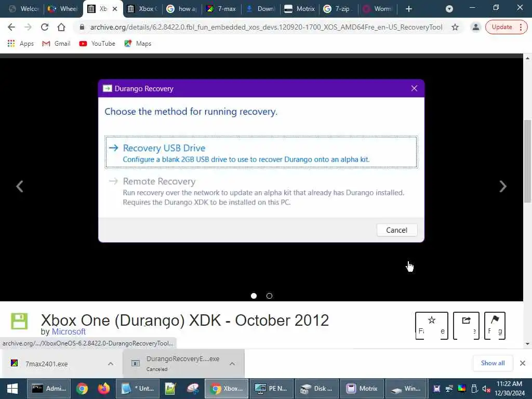
Task: Expand options for DurangoRecovery exe download
Action: pos(232,364)
